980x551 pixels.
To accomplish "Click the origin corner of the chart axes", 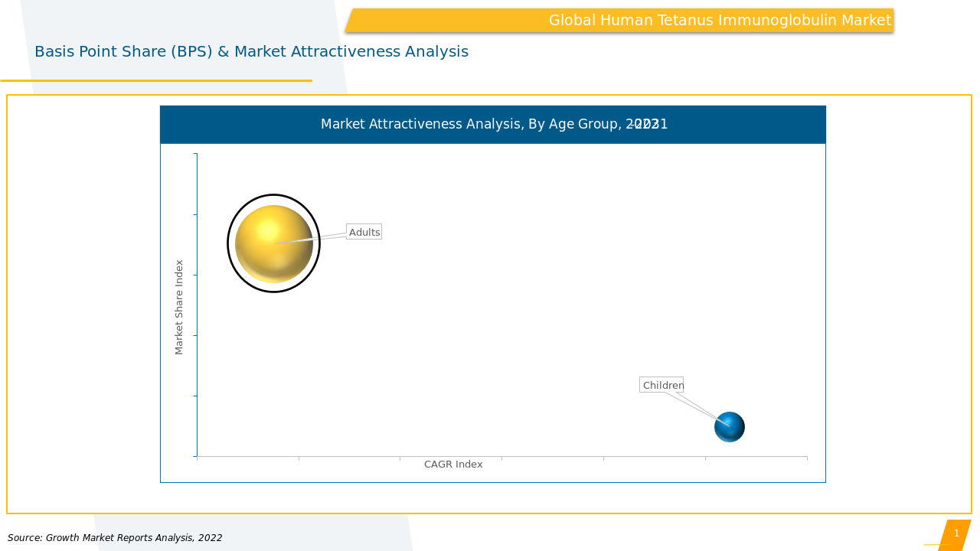I will click(197, 456).
